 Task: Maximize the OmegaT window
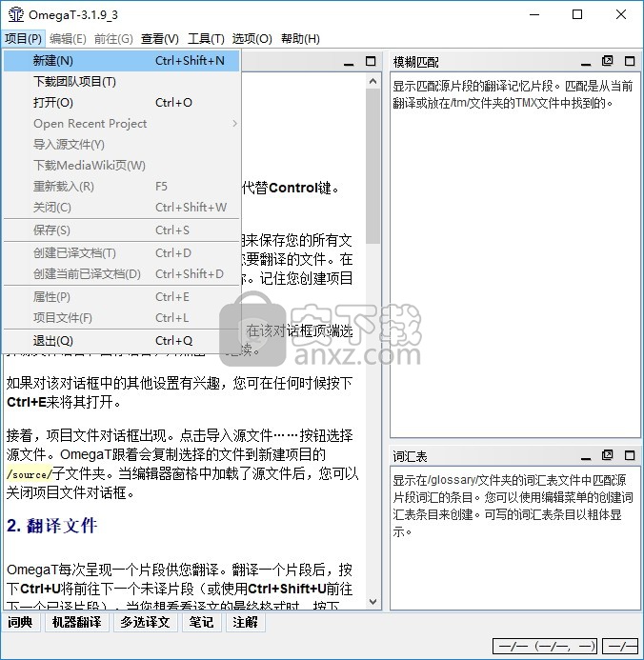[x=577, y=14]
